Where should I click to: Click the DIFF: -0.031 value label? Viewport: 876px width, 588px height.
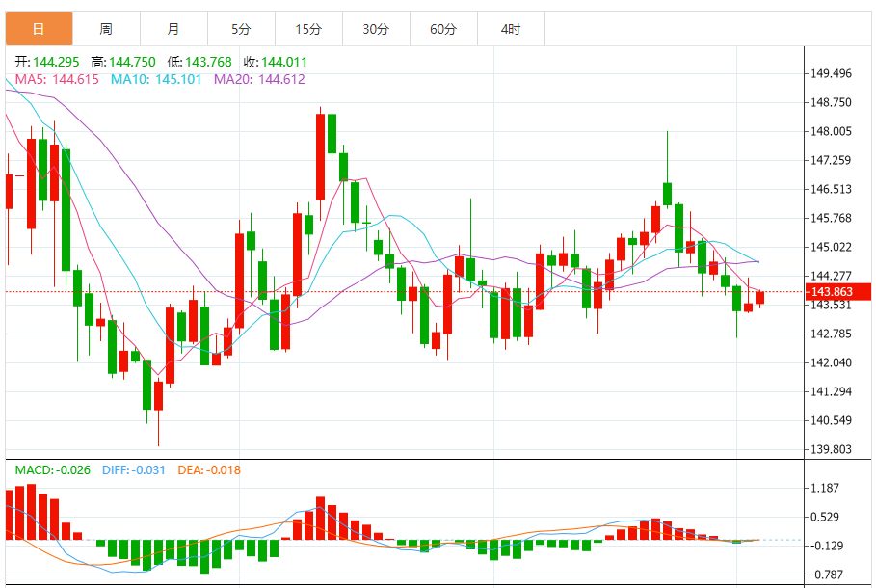click(x=134, y=470)
